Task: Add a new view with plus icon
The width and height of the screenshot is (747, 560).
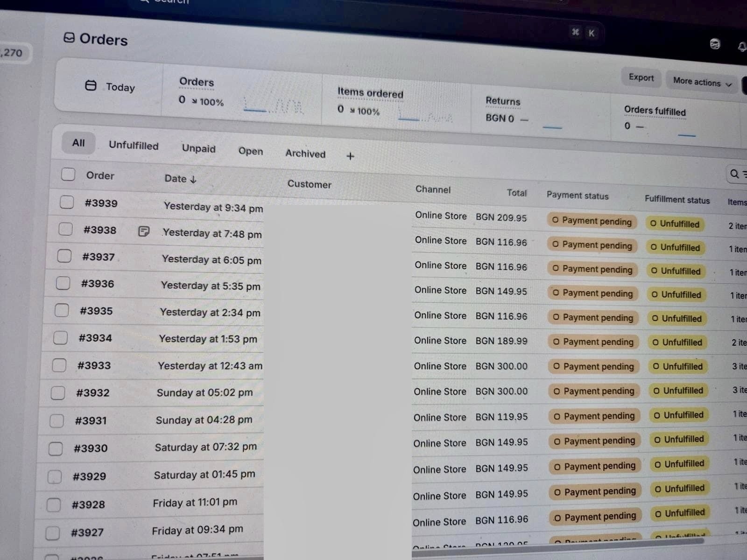Action: (x=350, y=156)
